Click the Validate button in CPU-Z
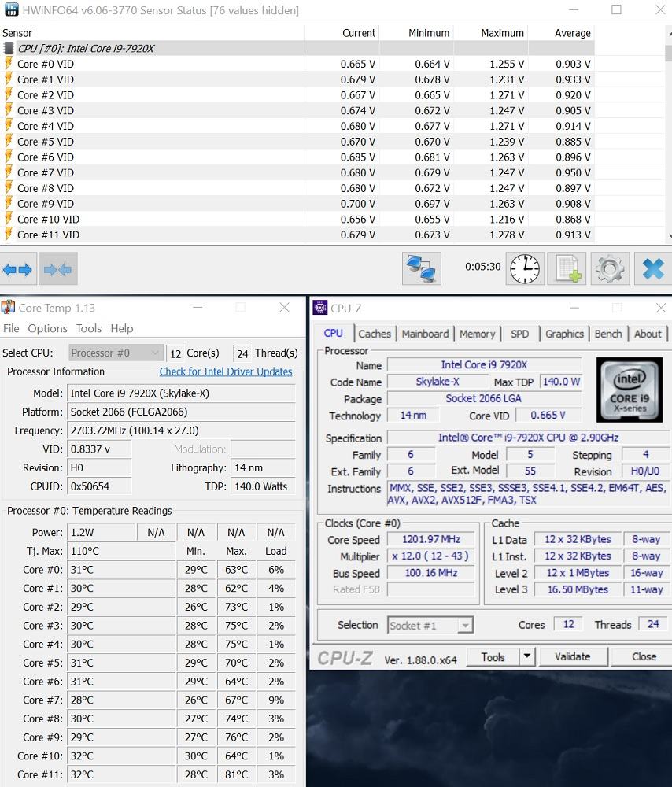The width and height of the screenshot is (672, 787). [573, 656]
